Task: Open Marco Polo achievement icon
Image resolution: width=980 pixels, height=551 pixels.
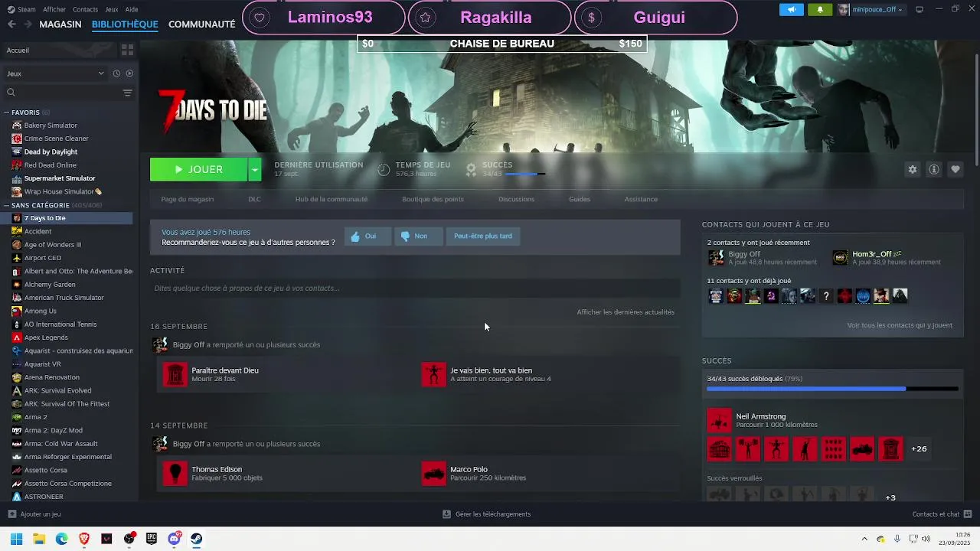Action: [434, 474]
